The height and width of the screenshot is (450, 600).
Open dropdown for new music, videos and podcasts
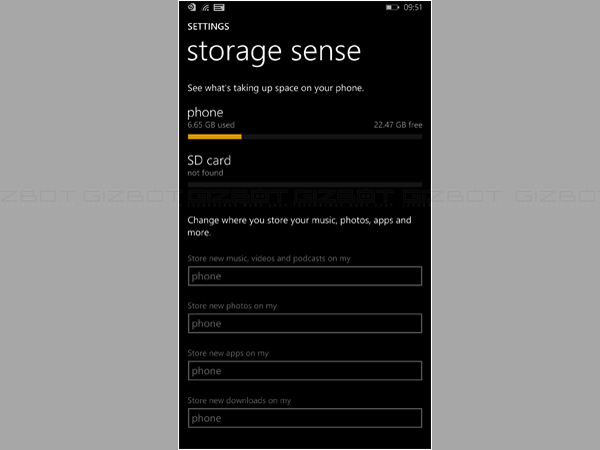tap(304, 276)
